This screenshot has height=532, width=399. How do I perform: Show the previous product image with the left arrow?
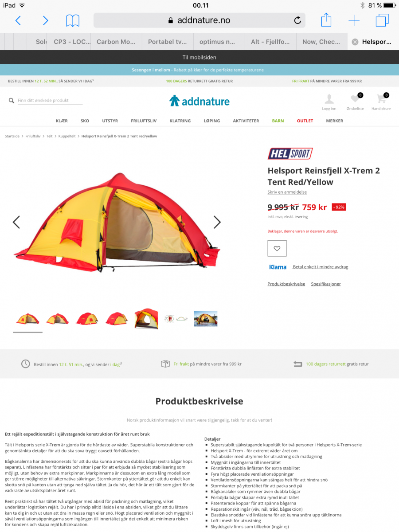pyautogui.click(x=16, y=222)
